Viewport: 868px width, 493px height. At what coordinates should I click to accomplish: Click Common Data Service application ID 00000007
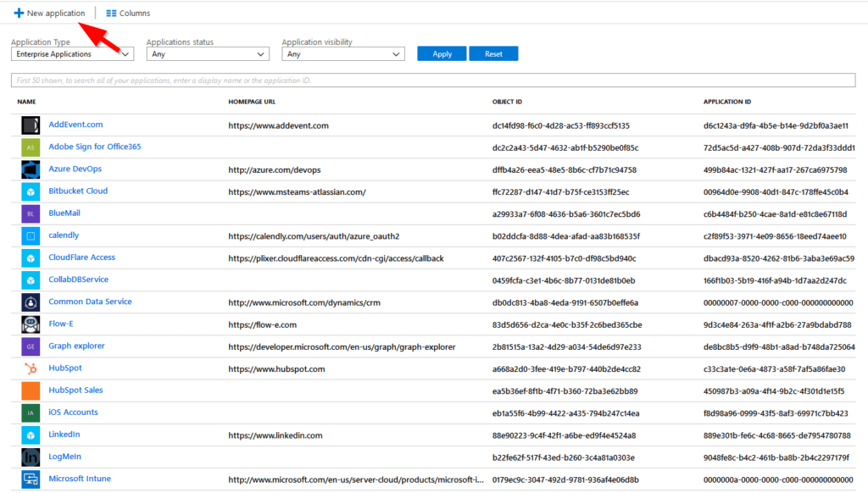pos(778,302)
